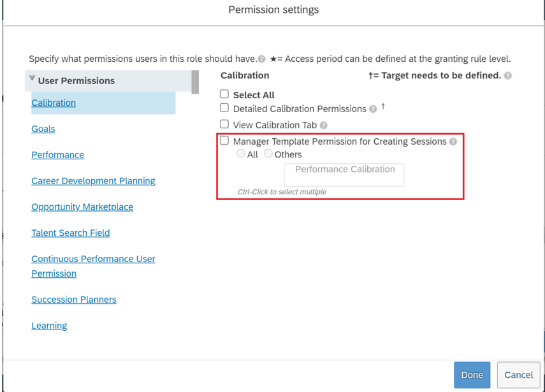Cancel the permission settings dialog

[x=518, y=375]
